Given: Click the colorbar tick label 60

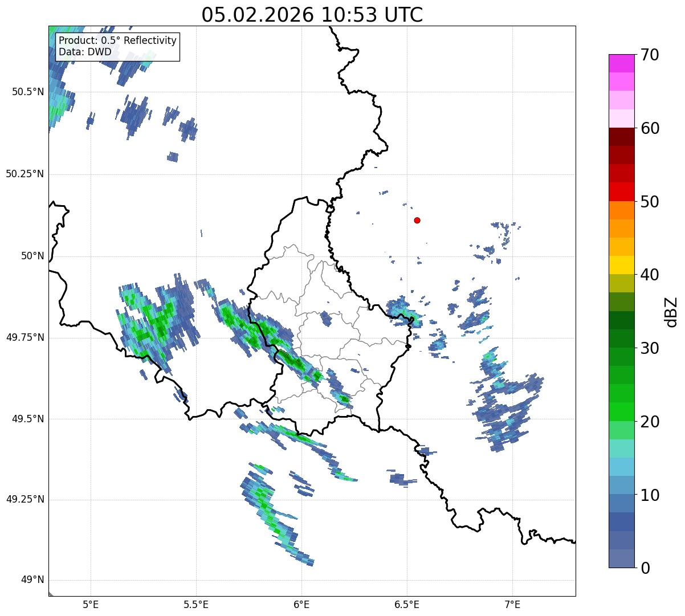Looking at the screenshot, I should (650, 128).
